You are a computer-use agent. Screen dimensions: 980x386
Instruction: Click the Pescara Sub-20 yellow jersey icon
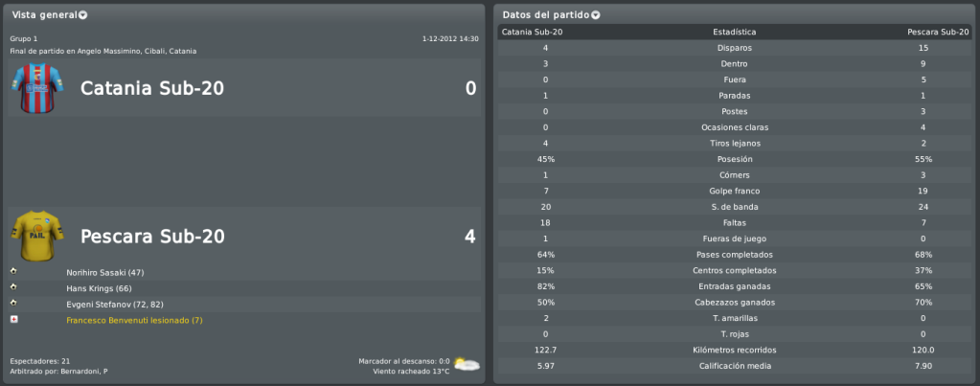37,236
